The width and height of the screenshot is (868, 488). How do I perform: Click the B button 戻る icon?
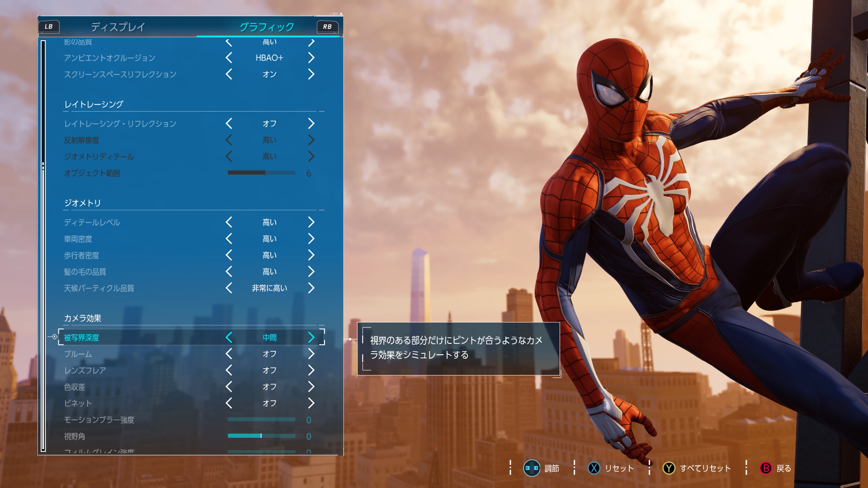point(766,468)
